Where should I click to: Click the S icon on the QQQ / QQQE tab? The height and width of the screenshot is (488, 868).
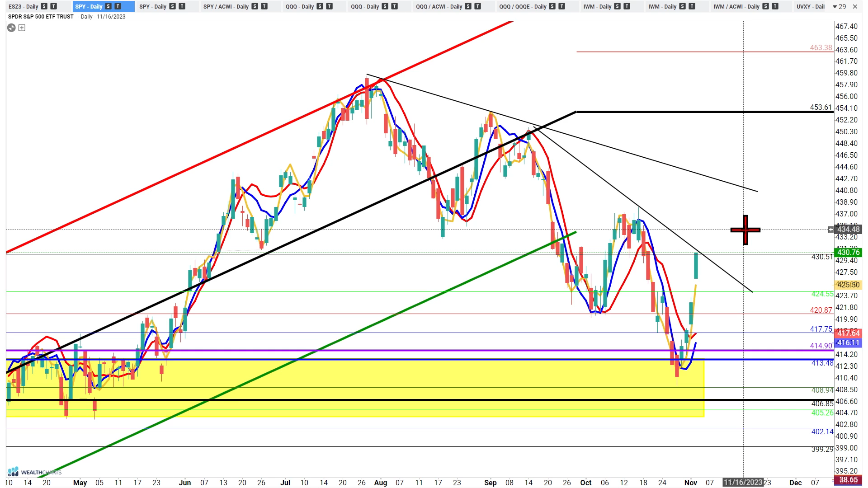click(x=552, y=6)
